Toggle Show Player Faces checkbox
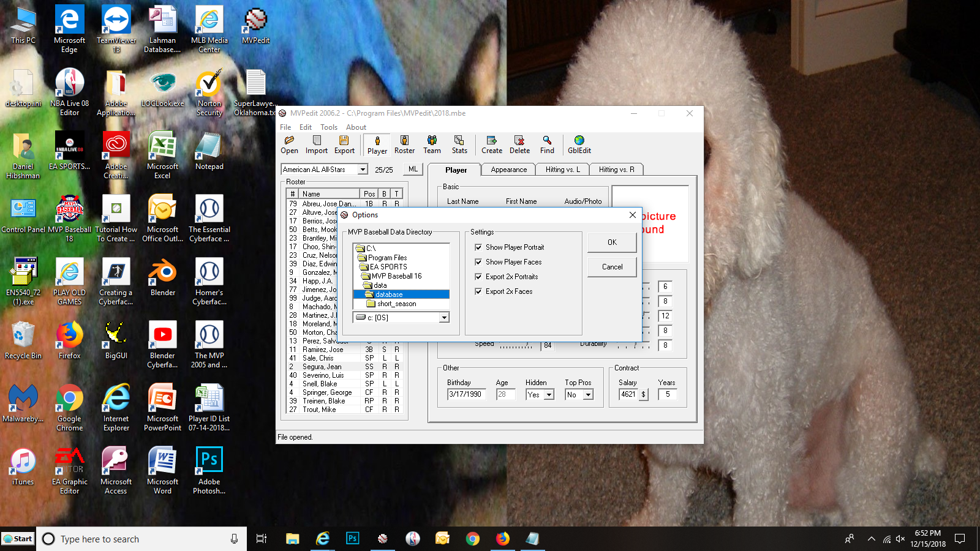The width and height of the screenshot is (980, 551). pyautogui.click(x=478, y=262)
